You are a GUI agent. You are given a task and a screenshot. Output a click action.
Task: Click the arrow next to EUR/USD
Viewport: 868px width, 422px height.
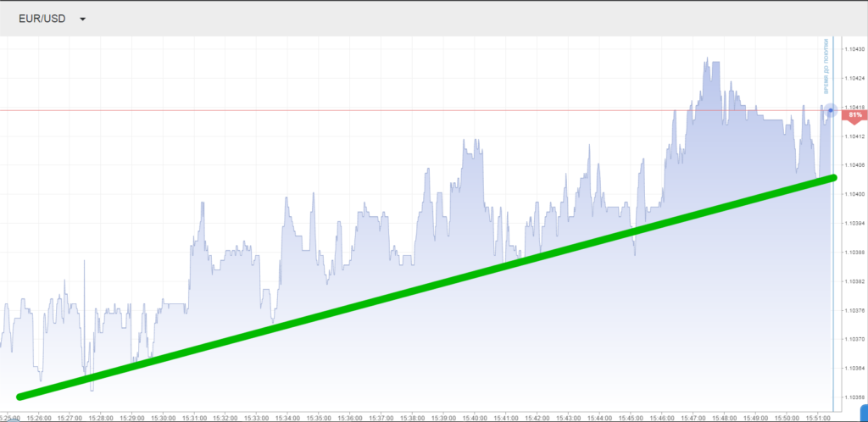82,19
